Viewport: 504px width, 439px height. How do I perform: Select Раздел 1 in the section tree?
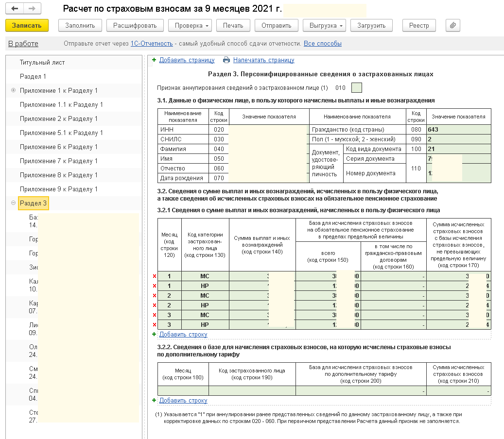pyautogui.click(x=33, y=76)
